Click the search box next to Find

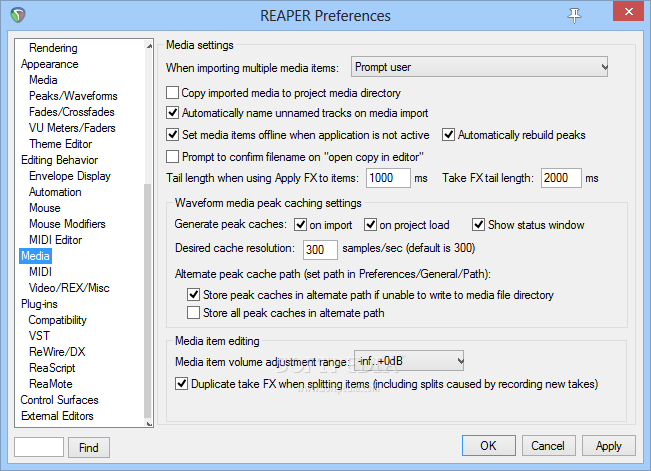pyautogui.click(x=39, y=447)
